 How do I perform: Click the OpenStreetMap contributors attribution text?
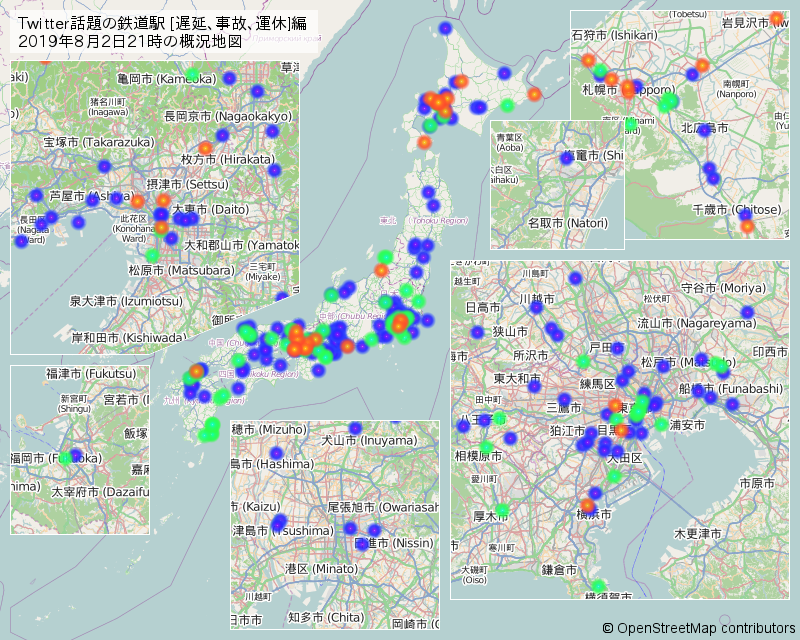[698, 628]
